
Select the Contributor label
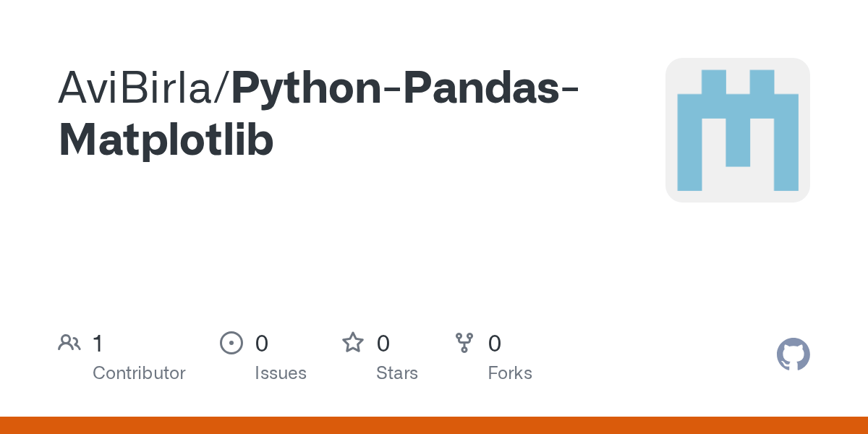click(139, 373)
